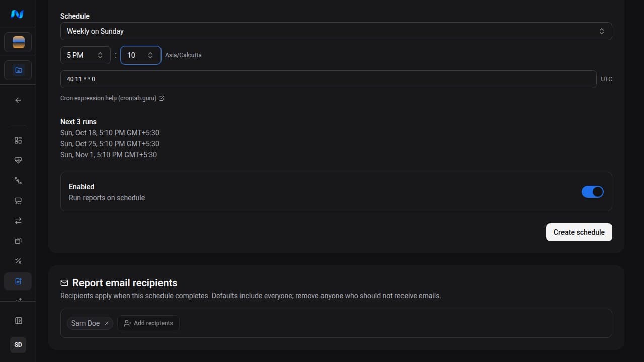Open the SD user avatar menu

18,345
